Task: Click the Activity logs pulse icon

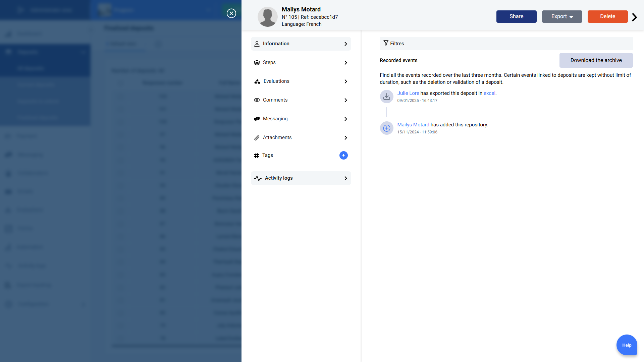Action: click(x=258, y=178)
